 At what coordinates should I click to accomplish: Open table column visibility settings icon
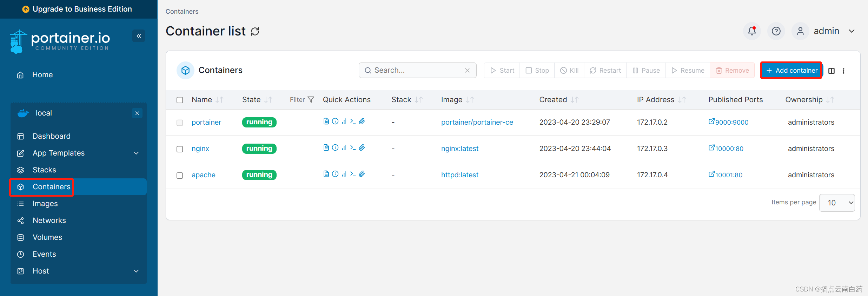[831, 71]
